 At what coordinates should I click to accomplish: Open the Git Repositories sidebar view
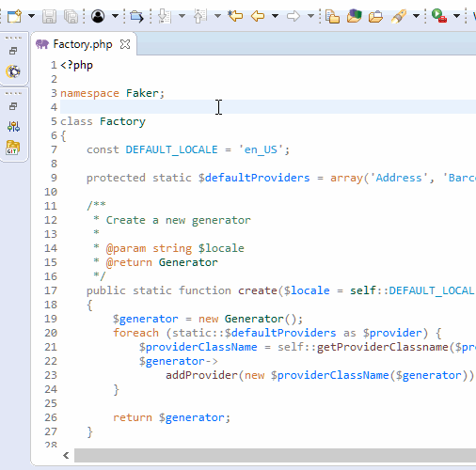[13, 148]
